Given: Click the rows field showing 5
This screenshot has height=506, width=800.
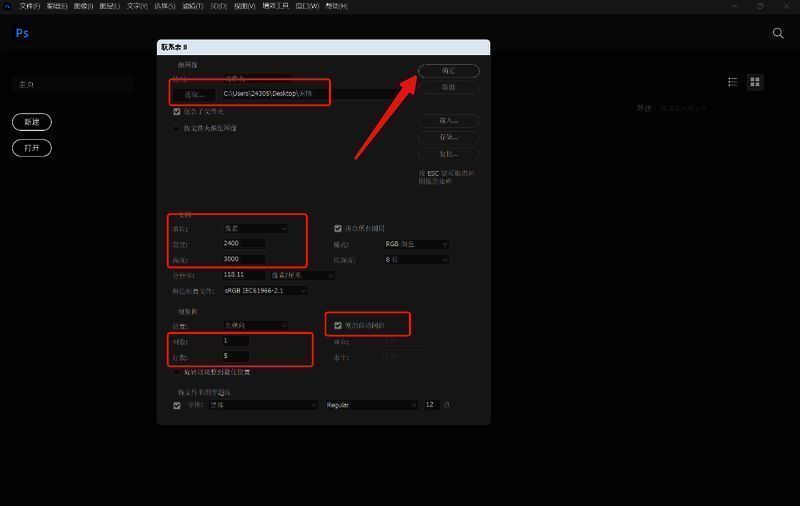Looking at the screenshot, I should (x=235, y=356).
